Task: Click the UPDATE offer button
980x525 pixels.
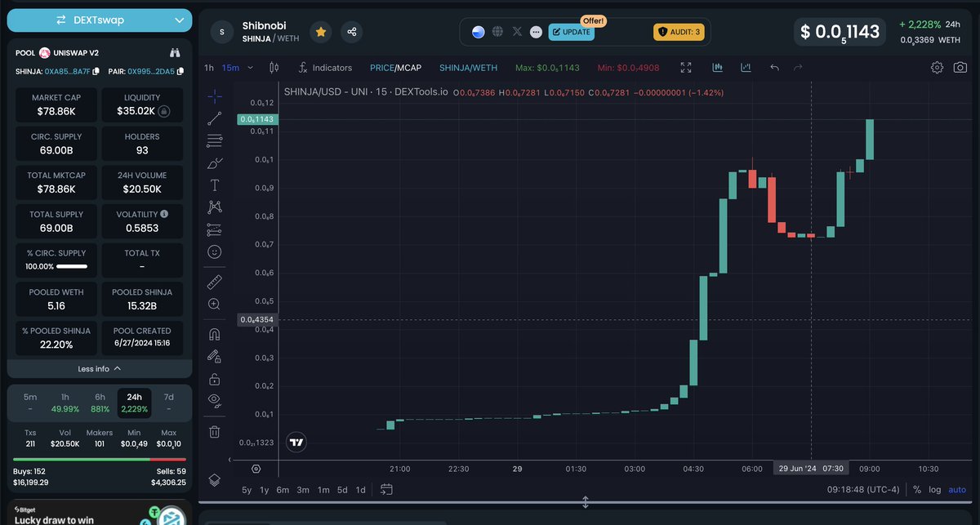Action: [x=572, y=32]
